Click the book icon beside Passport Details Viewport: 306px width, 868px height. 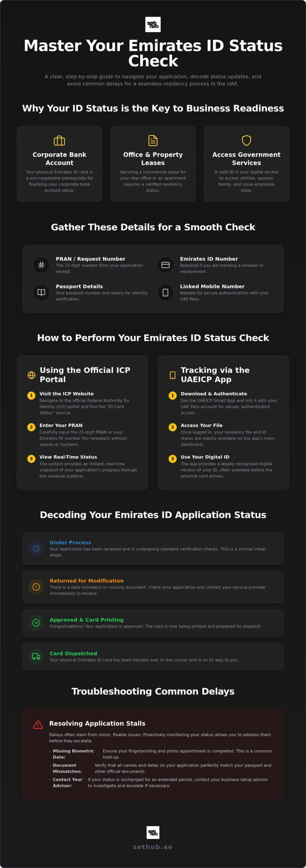[41, 292]
